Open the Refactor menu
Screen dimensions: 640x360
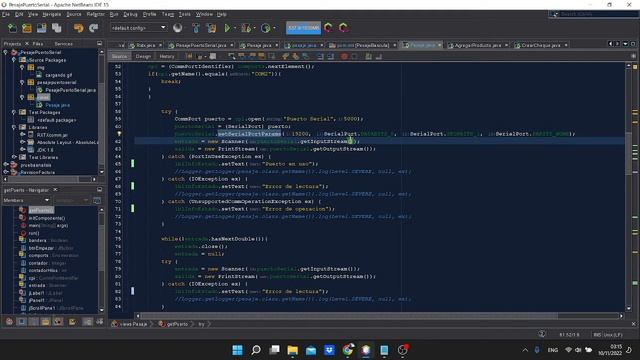pyautogui.click(x=96, y=14)
